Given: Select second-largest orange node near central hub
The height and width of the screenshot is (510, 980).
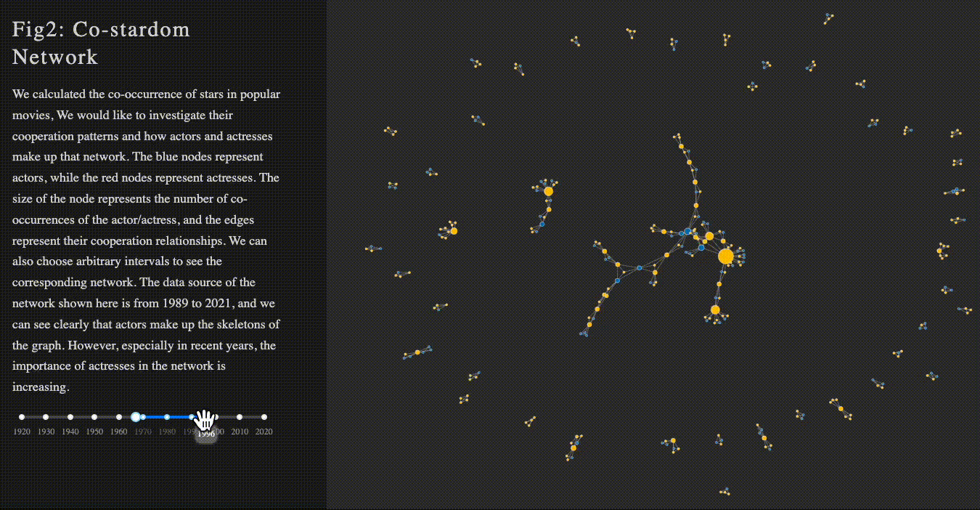Looking at the screenshot, I should coord(709,236).
